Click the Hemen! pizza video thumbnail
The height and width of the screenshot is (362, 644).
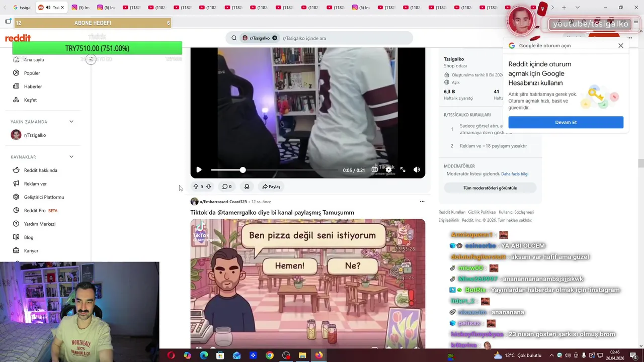coord(307,284)
